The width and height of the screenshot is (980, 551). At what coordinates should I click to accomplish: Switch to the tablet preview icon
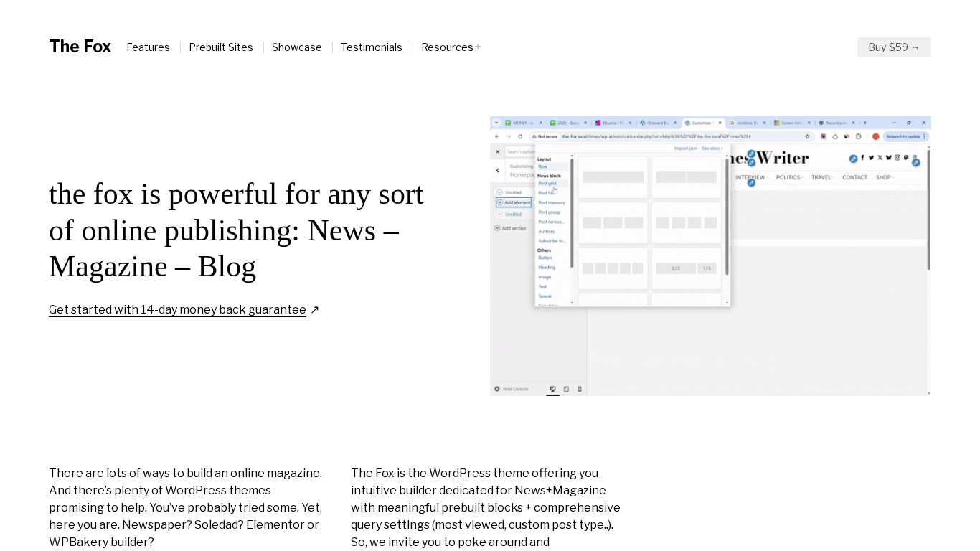tap(566, 390)
